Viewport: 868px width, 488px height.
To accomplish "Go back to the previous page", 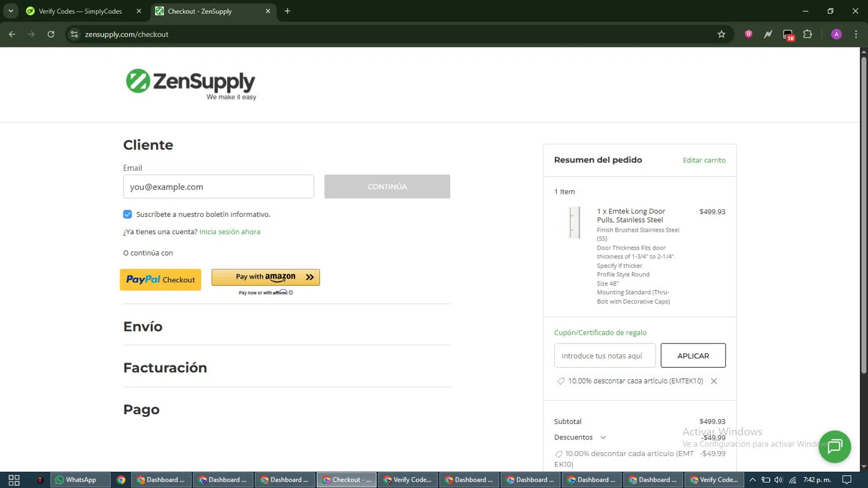I will [12, 34].
